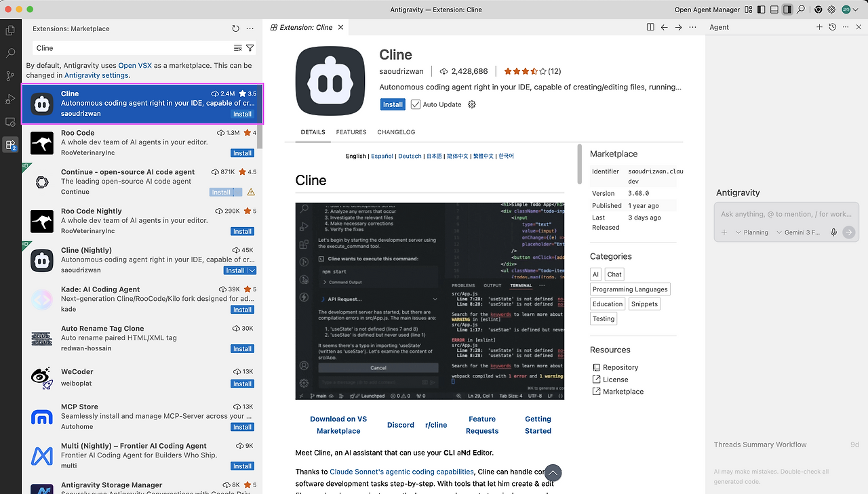
Task: Click Open Agent Manager button
Action: click(707, 9)
